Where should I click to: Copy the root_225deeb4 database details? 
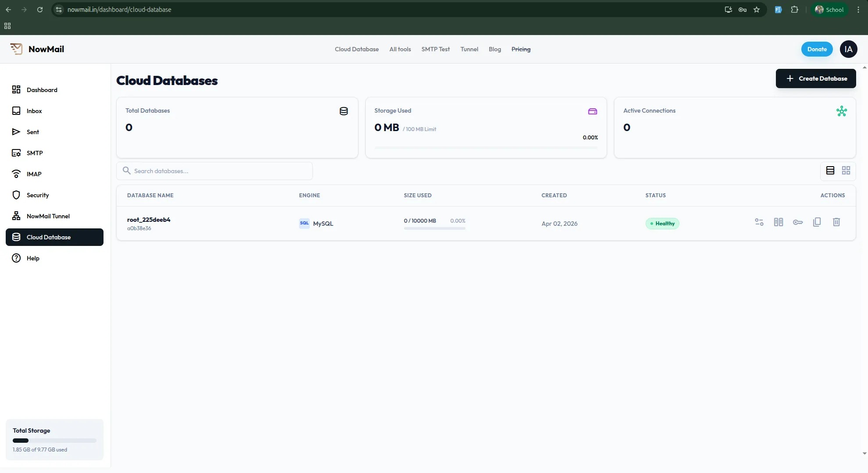[x=817, y=222]
